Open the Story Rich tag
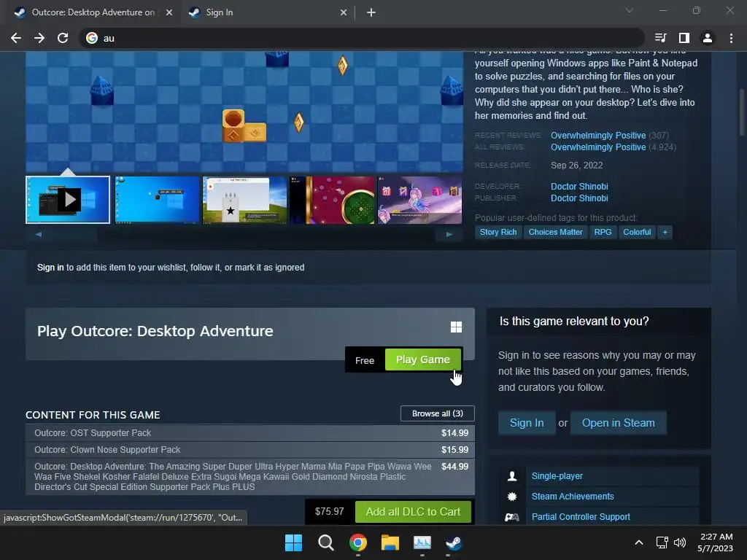 pyautogui.click(x=498, y=232)
